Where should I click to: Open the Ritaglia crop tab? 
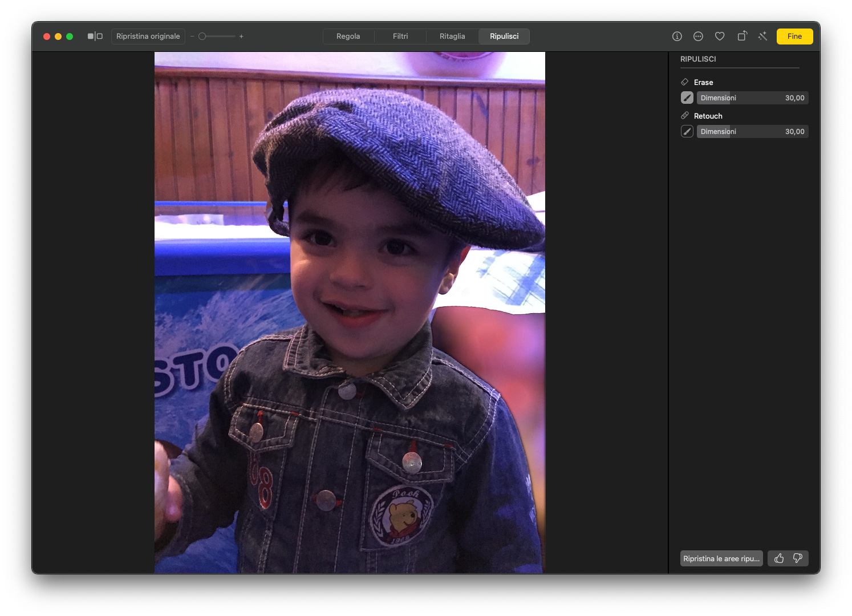pyautogui.click(x=452, y=37)
